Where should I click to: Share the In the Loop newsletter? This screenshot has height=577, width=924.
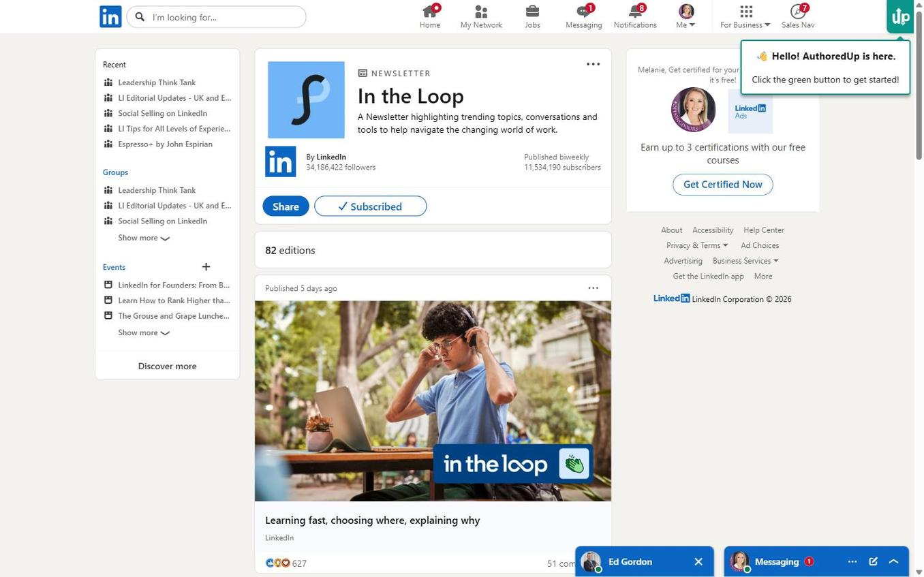tap(286, 206)
